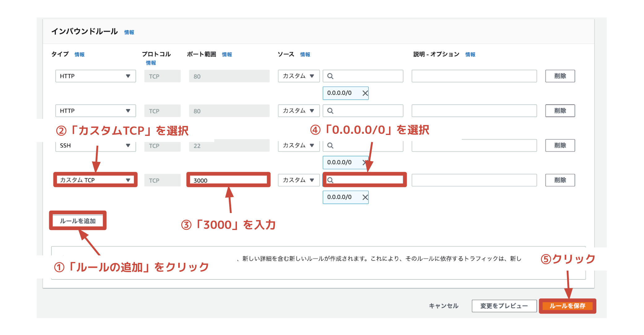The height and width of the screenshot is (335, 644).
Task: Delete the custom TCP rule with 削除
Action: tap(560, 180)
